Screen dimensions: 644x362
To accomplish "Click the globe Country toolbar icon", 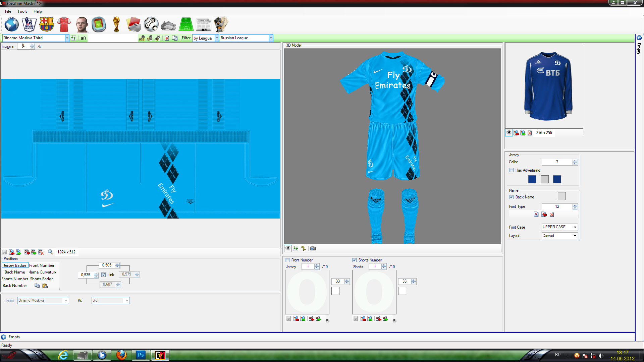I will click(x=11, y=24).
